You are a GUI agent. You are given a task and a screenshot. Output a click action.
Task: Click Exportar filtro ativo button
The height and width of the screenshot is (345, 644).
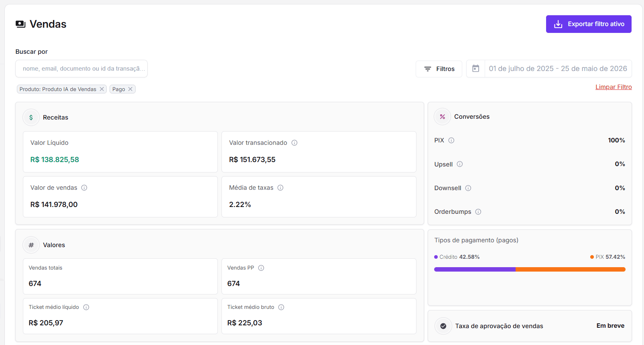(589, 24)
